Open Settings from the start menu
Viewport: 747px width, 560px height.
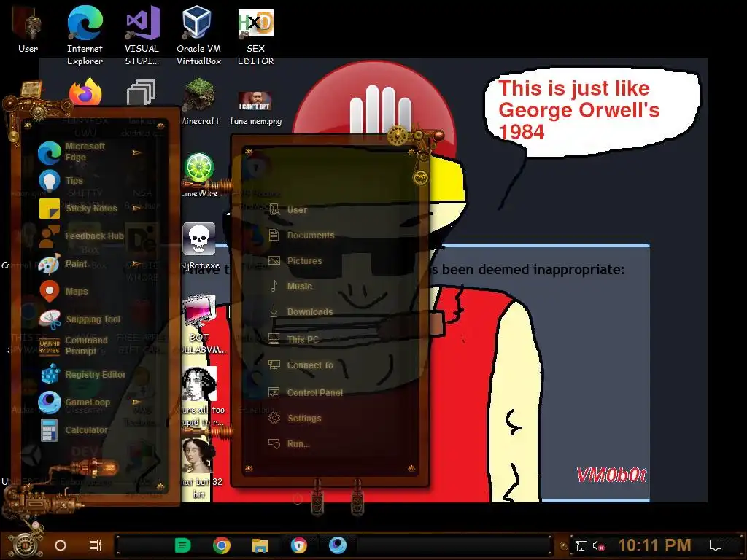295,419
